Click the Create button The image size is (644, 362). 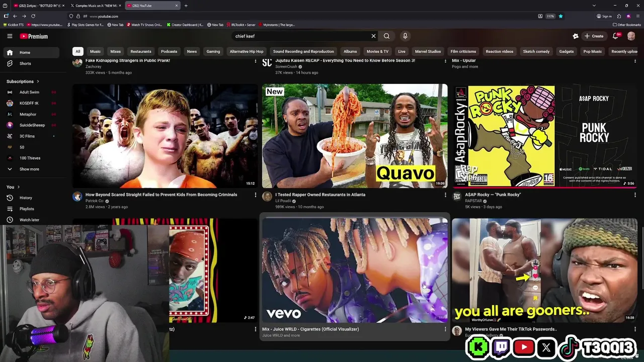coord(594,36)
